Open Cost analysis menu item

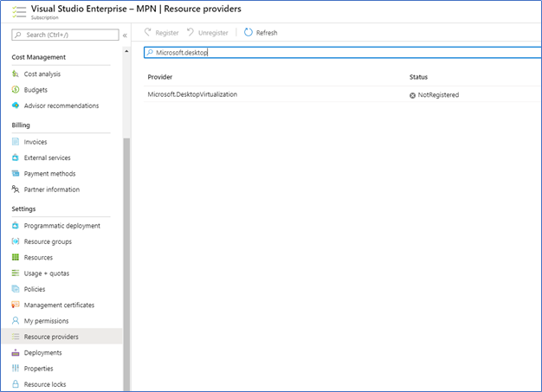coord(42,74)
